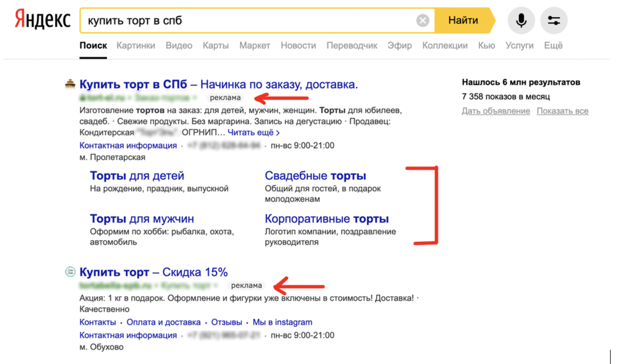Click the 'Показать все' link
The image size is (627, 364).
[x=563, y=111]
